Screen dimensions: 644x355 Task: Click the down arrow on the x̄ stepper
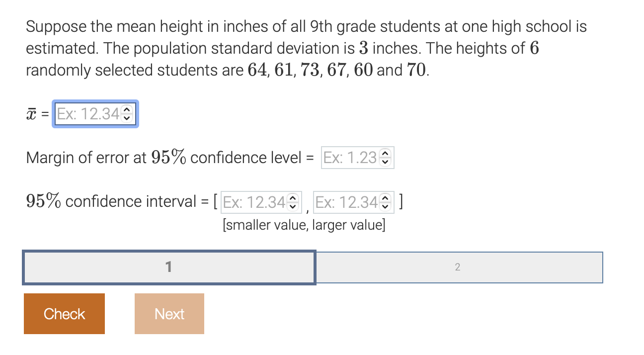tap(128, 118)
